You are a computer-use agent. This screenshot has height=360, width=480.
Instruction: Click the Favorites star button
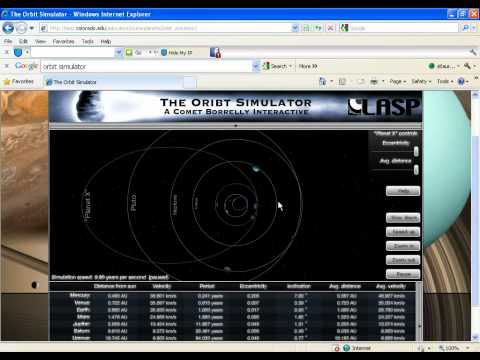pyautogui.click(x=19, y=81)
